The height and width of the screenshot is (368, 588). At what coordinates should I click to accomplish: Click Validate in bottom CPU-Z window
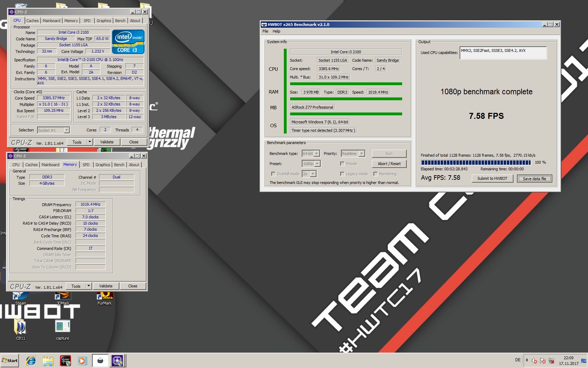(x=106, y=286)
